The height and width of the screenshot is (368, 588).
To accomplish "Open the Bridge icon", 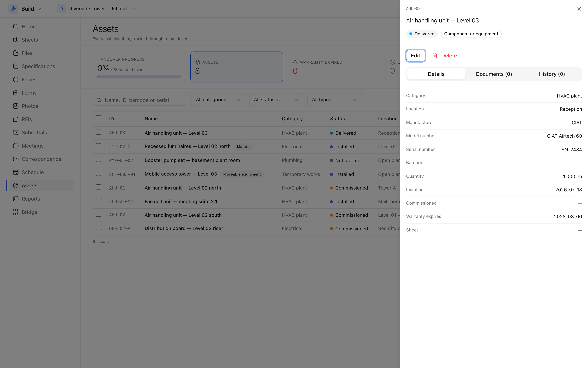I will tap(16, 212).
